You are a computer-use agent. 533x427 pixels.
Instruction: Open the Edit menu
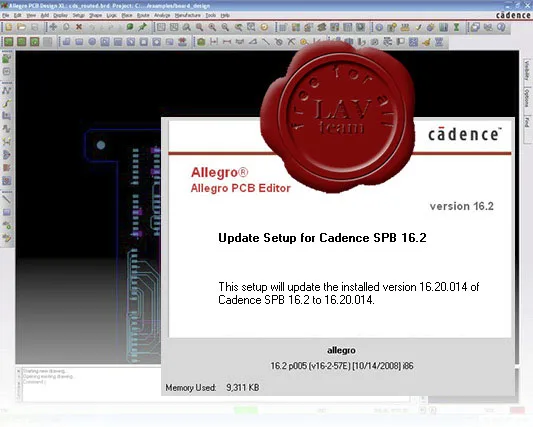tap(18, 15)
